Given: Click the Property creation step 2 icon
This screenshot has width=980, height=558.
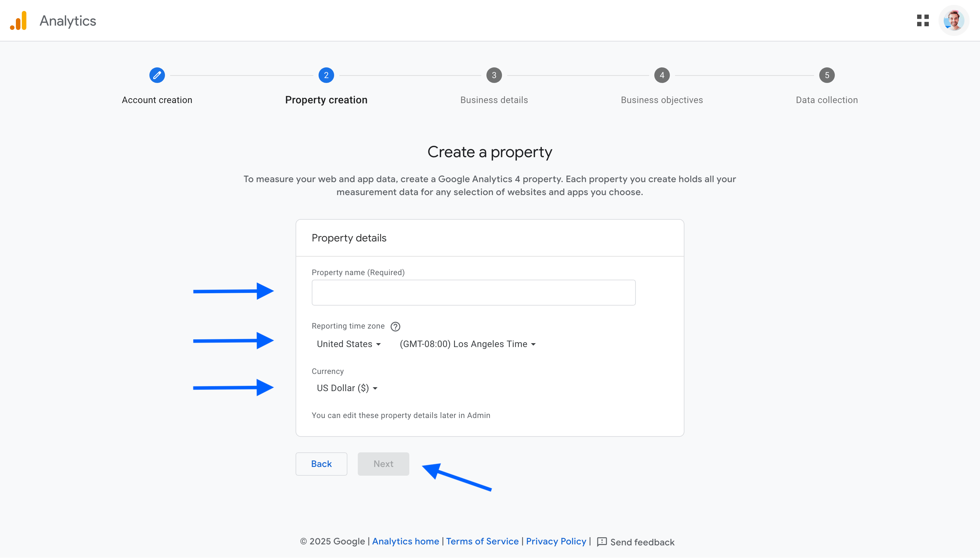Looking at the screenshot, I should tap(326, 75).
